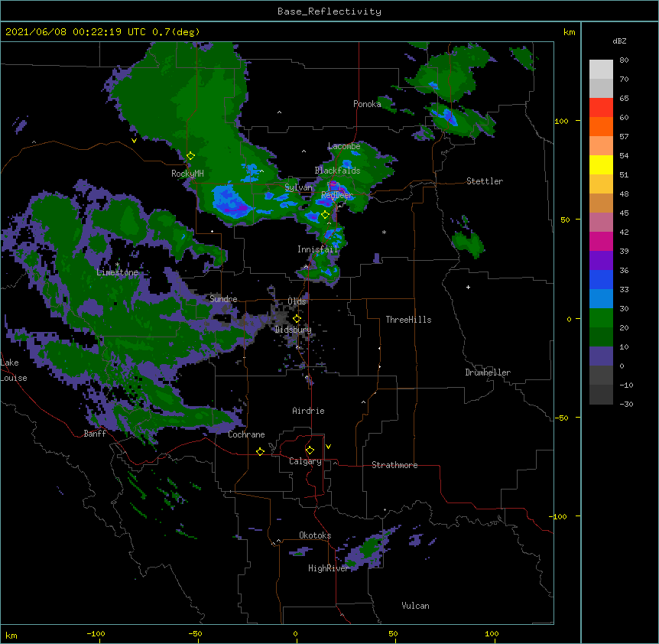The width and height of the screenshot is (659, 644).
Task: Click the Innisfail city label
Action: coord(317,249)
